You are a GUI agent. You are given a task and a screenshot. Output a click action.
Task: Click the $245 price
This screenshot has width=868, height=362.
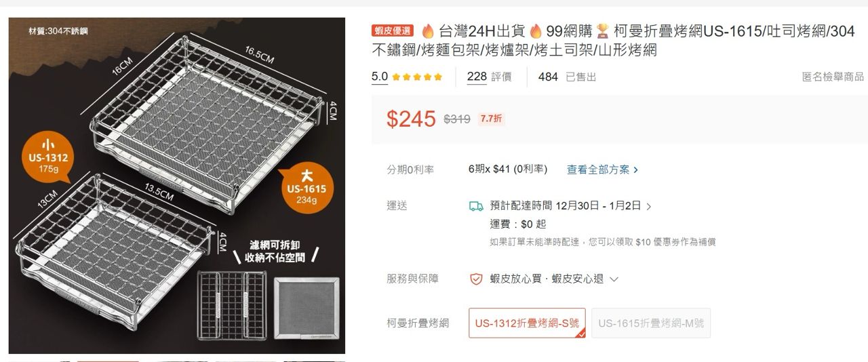(411, 119)
